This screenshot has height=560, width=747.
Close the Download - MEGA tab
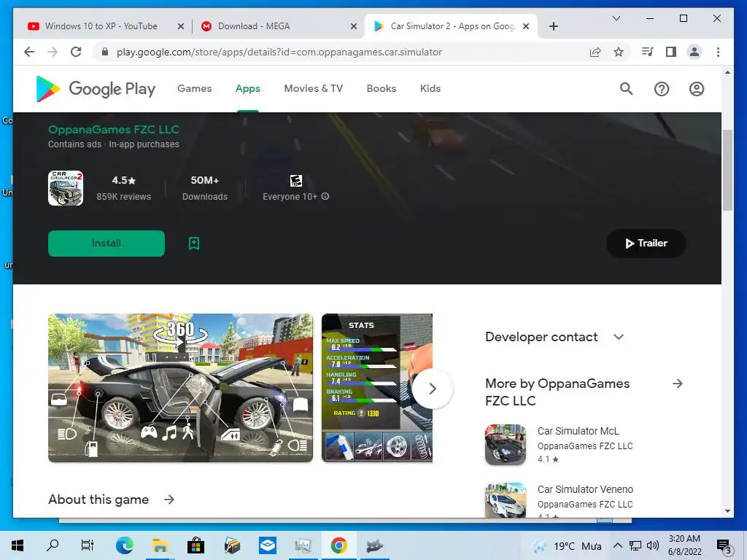click(x=354, y=26)
